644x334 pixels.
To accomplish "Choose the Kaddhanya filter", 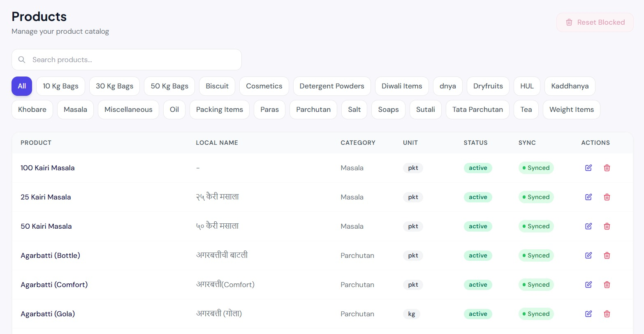I will pyautogui.click(x=570, y=86).
